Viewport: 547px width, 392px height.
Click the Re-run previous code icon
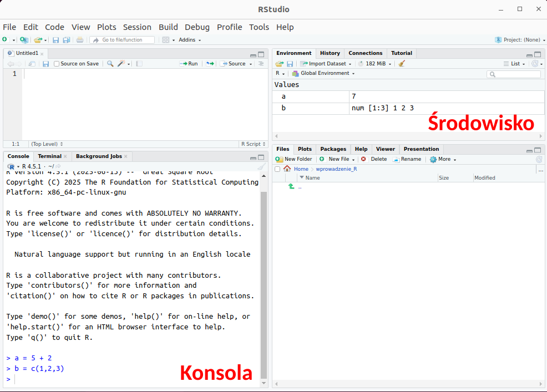point(210,63)
